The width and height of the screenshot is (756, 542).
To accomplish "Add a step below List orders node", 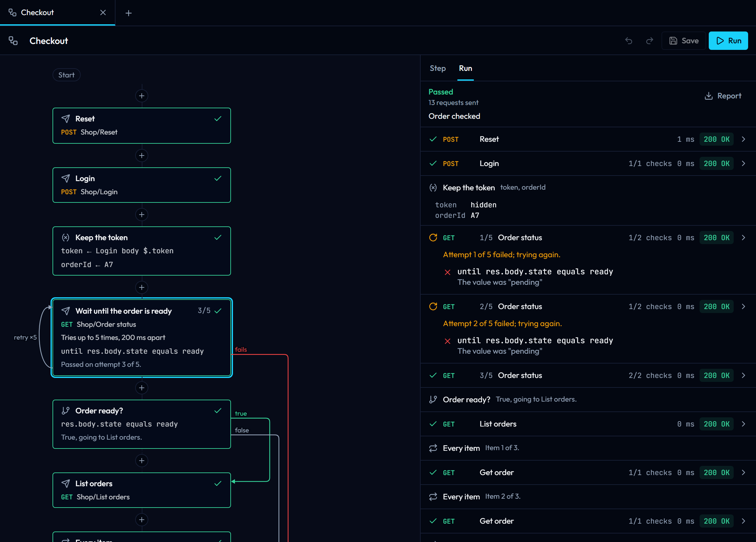I will [142, 520].
